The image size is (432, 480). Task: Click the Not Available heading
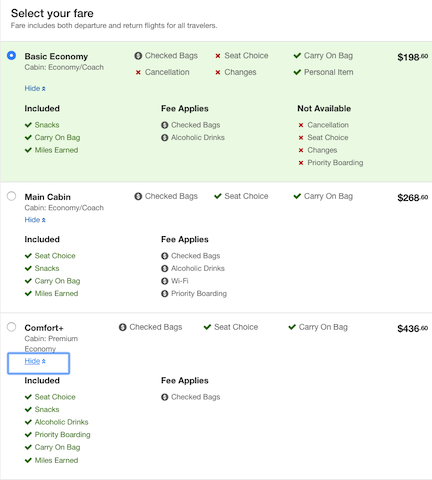324,109
